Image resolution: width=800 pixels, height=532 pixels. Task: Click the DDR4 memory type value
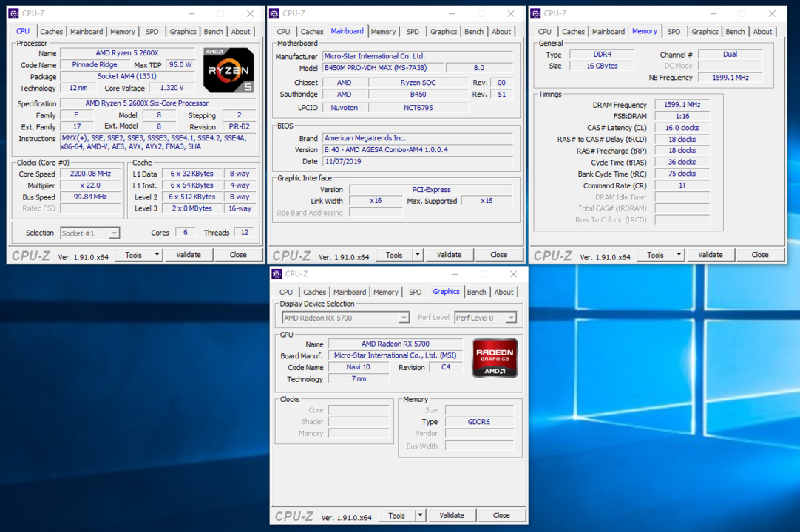click(x=602, y=54)
